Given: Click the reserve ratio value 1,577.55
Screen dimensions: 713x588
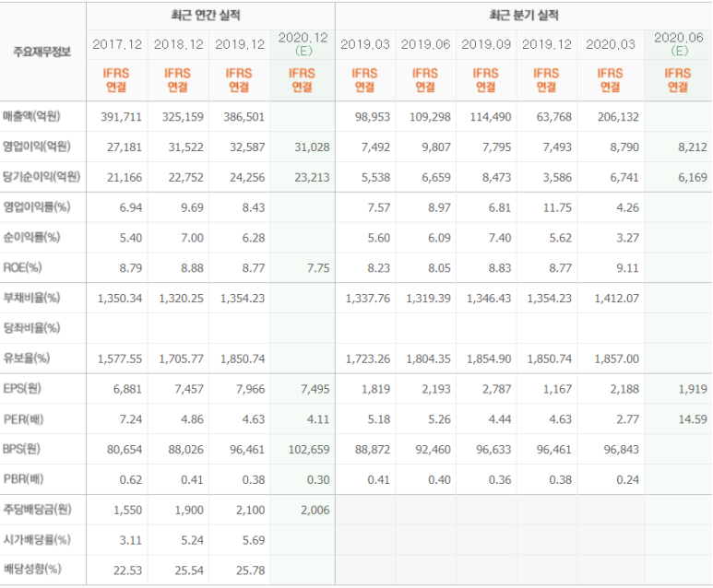Looking at the screenshot, I should [x=120, y=359].
